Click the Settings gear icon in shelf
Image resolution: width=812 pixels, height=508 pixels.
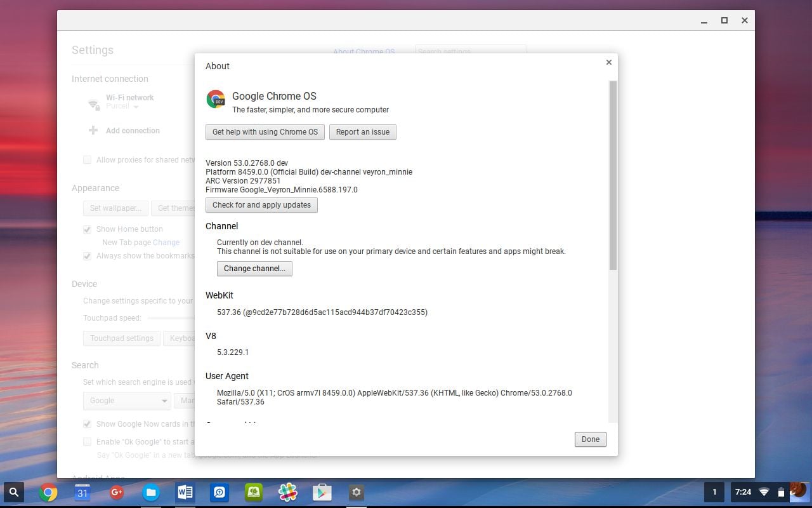pyautogui.click(x=357, y=492)
